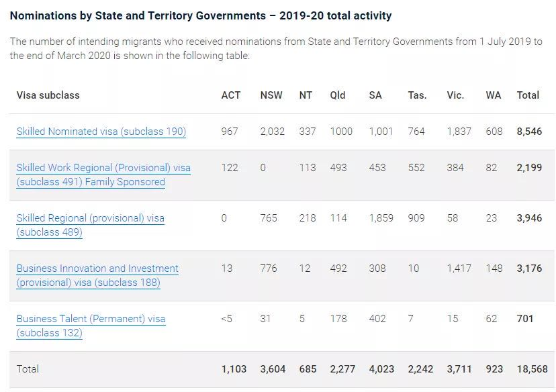Click the grand total value 18,568
The image size is (556, 392).
pos(532,369)
